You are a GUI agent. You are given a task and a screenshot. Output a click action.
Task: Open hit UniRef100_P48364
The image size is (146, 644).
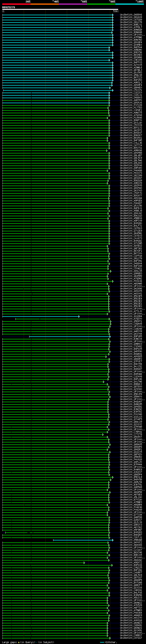(131, 613)
